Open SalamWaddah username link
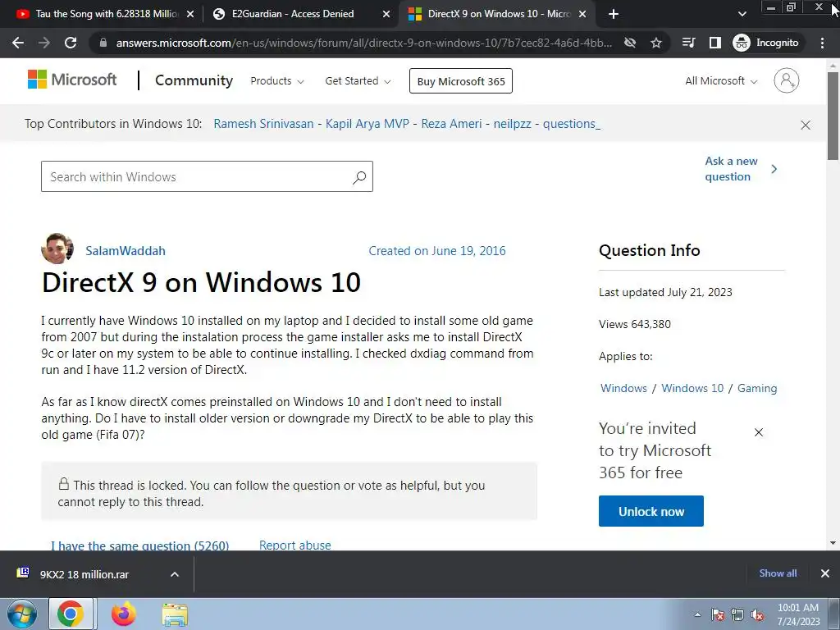The height and width of the screenshot is (630, 840). tap(126, 251)
